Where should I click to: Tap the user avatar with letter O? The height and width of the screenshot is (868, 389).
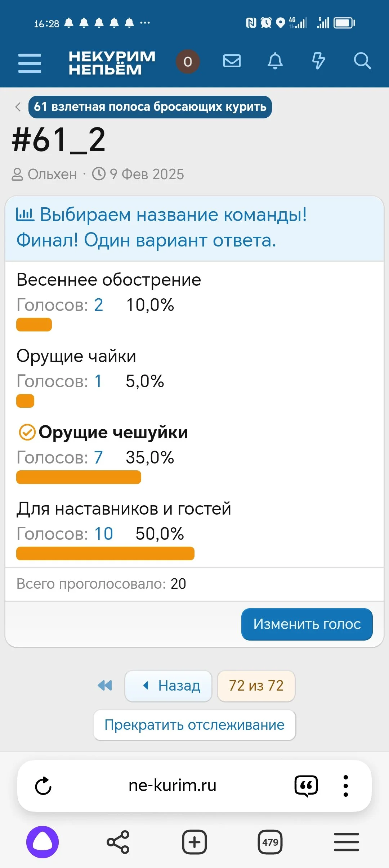[188, 62]
